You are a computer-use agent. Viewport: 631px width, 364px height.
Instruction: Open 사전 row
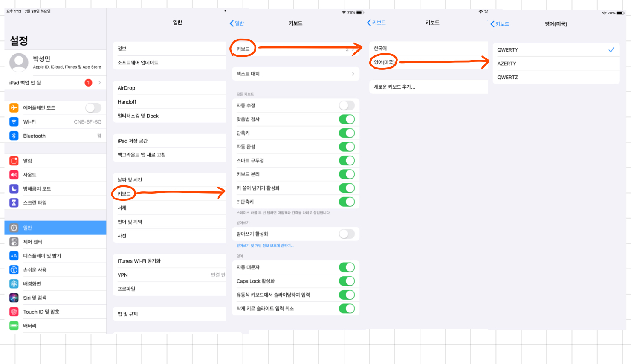coord(169,236)
